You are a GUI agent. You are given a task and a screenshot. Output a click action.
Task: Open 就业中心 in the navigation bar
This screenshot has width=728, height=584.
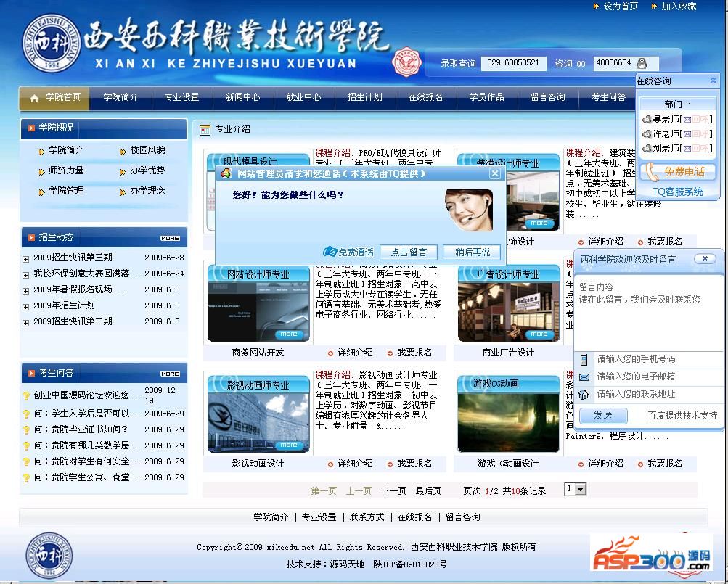303,97
